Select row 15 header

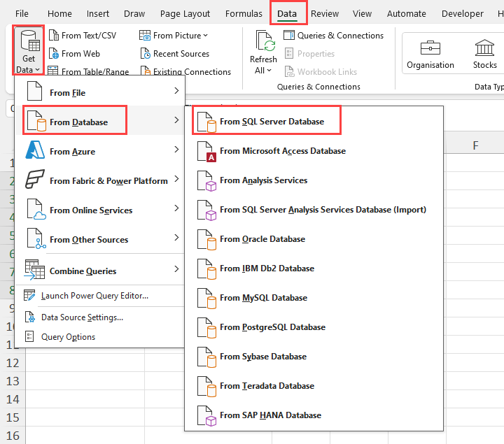[x=13, y=417]
